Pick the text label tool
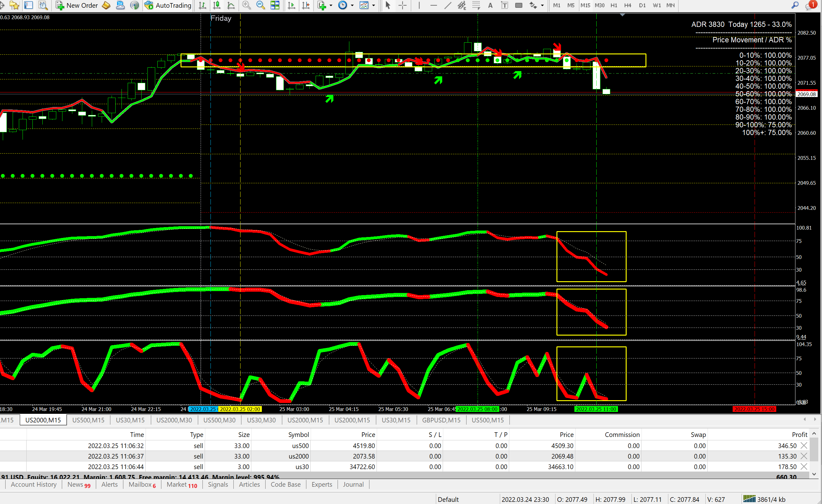 505,5
